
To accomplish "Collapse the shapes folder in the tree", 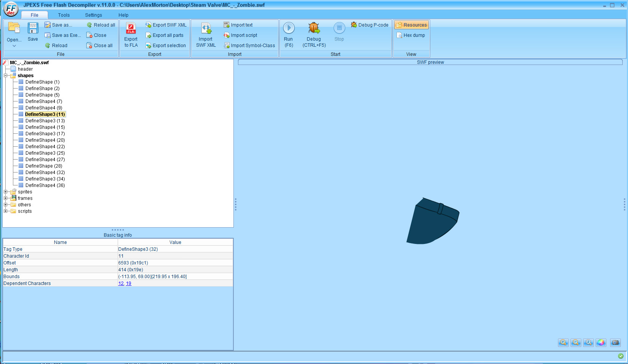I will tap(6, 76).
